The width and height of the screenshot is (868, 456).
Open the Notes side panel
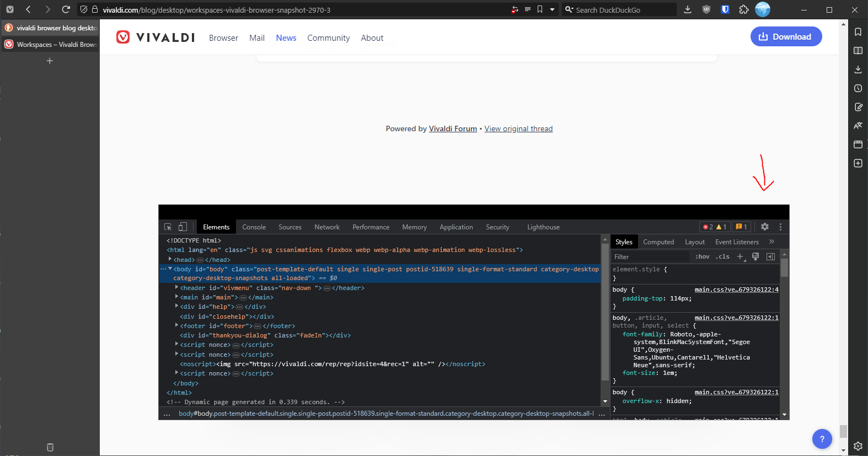pos(858,107)
